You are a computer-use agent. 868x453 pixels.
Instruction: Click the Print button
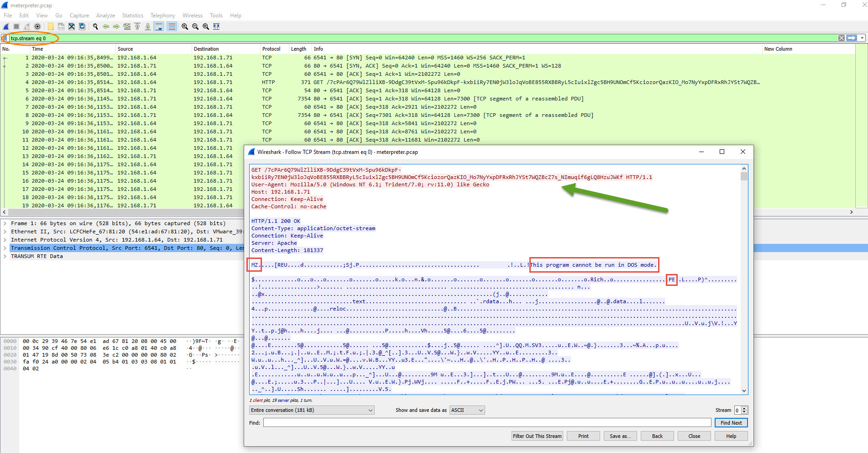(x=583, y=436)
